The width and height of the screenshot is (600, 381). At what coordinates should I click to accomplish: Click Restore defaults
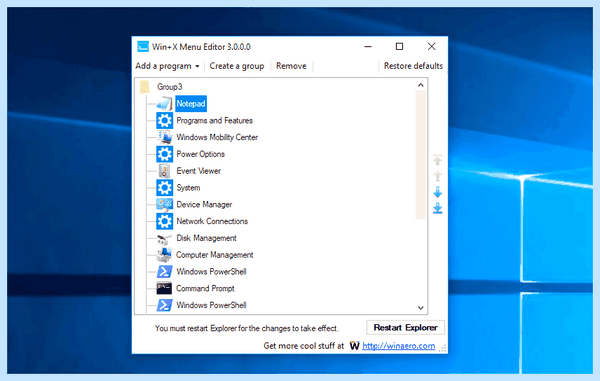(x=413, y=66)
